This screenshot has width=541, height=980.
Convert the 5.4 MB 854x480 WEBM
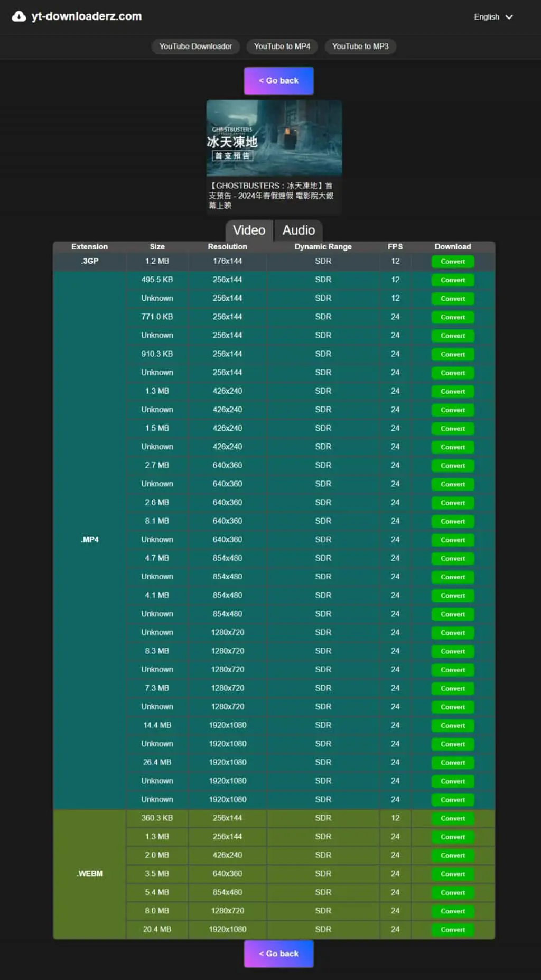453,892
